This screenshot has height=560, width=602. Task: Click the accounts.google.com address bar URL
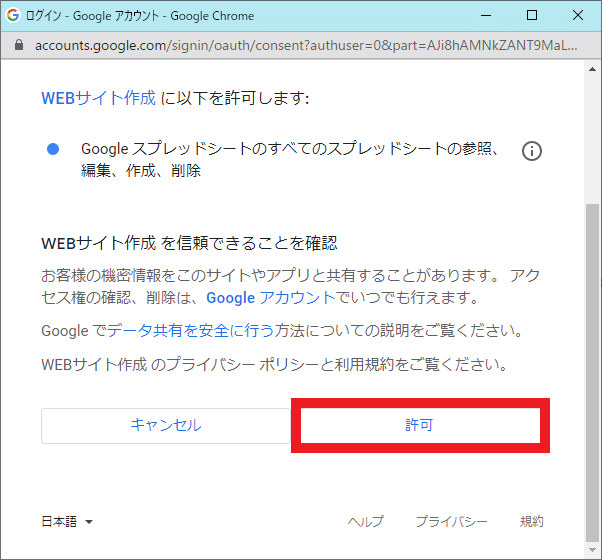point(306,45)
